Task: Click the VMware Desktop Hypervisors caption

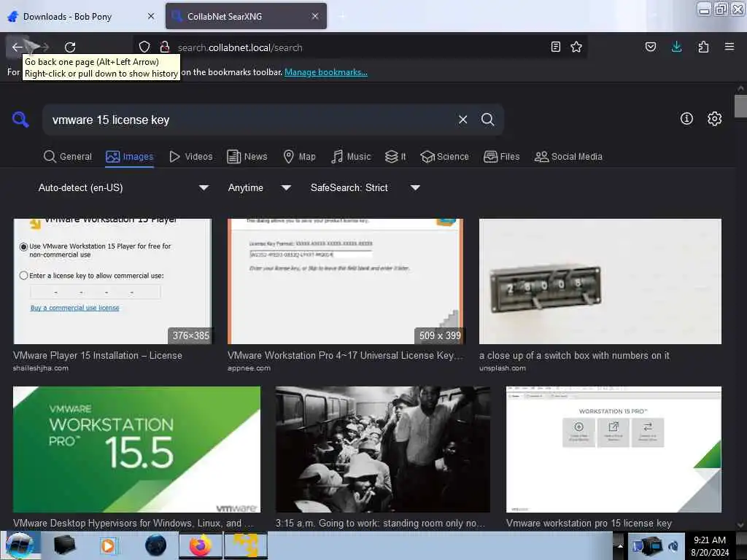Action: pyautogui.click(x=133, y=523)
